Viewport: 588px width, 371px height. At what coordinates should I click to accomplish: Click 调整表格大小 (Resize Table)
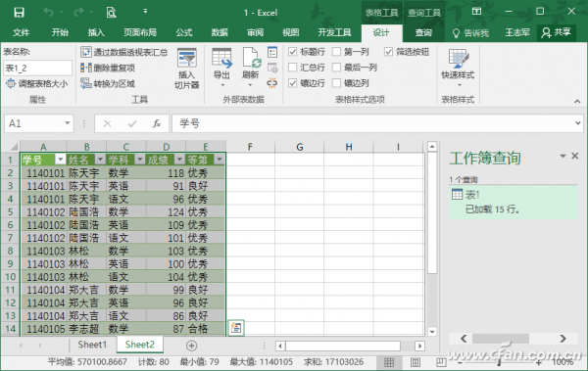(x=37, y=83)
